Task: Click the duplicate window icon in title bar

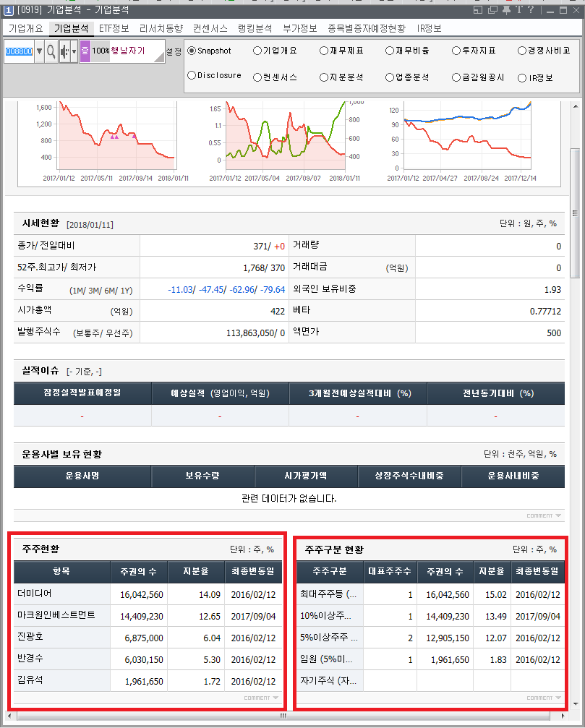Action: [x=492, y=9]
